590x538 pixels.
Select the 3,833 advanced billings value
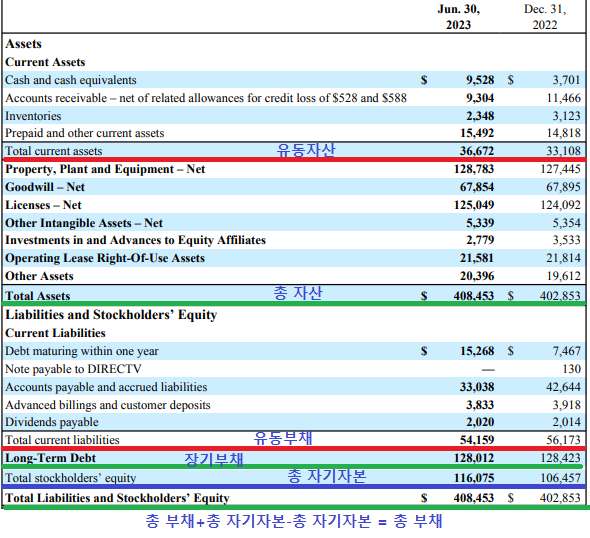coord(480,406)
